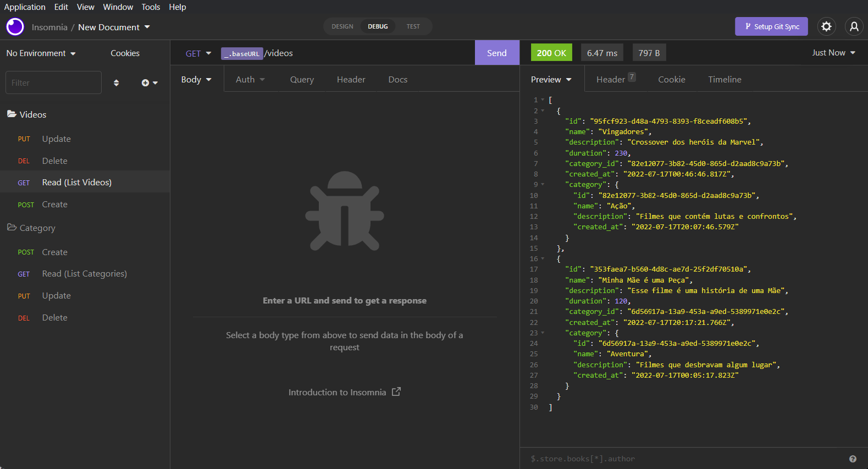This screenshot has height=469, width=868.
Task: Click the JSONPath response filter field
Action: point(684,459)
